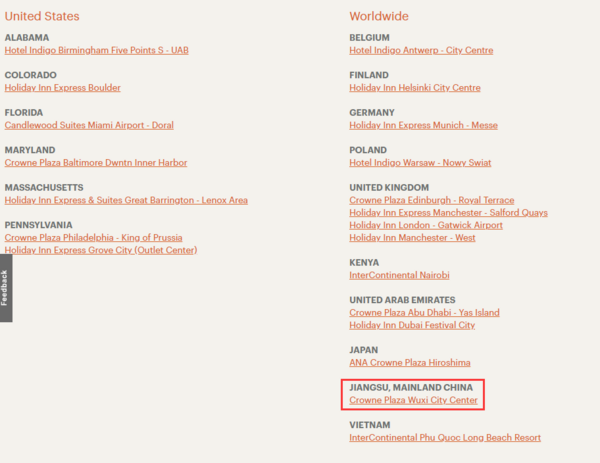Viewport: 600px width, 463px height.
Task: Click the United States section heading
Action: tap(42, 16)
